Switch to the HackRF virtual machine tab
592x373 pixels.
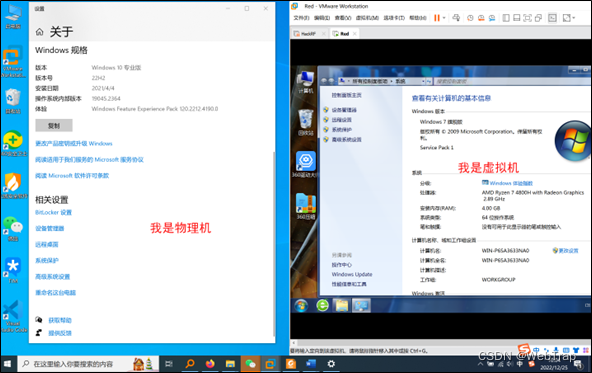pyautogui.click(x=308, y=34)
